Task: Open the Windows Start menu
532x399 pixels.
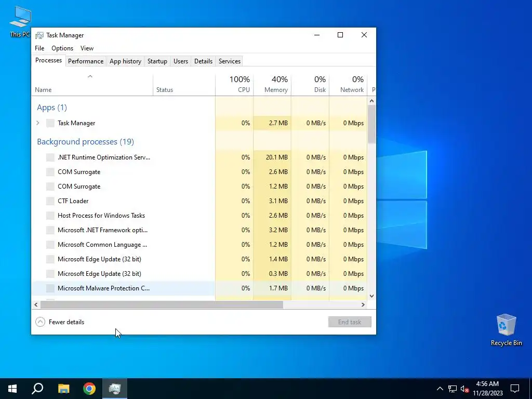Action: click(12, 389)
